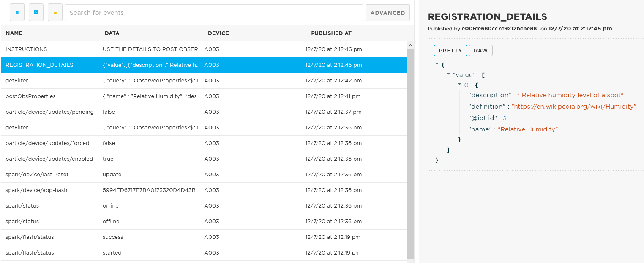Click the 12/7/20 at 2:12:46 pm timestamp
Screen dimensions: 644x263
point(334,49)
